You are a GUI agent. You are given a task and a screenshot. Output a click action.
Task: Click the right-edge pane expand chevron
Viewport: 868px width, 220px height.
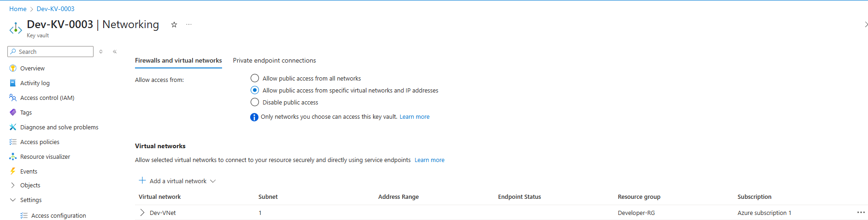pyautogui.click(x=866, y=25)
